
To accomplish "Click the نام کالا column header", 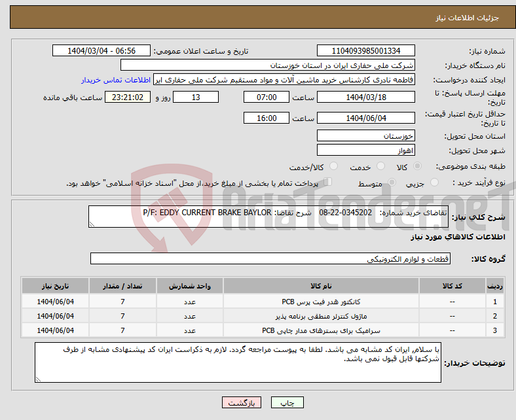I will click(x=321, y=286).
